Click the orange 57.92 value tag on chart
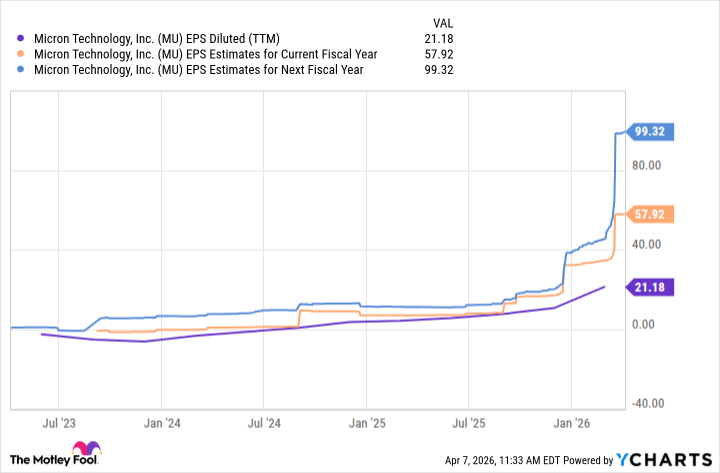Image resolution: width=720 pixels, height=473 pixels. (654, 214)
